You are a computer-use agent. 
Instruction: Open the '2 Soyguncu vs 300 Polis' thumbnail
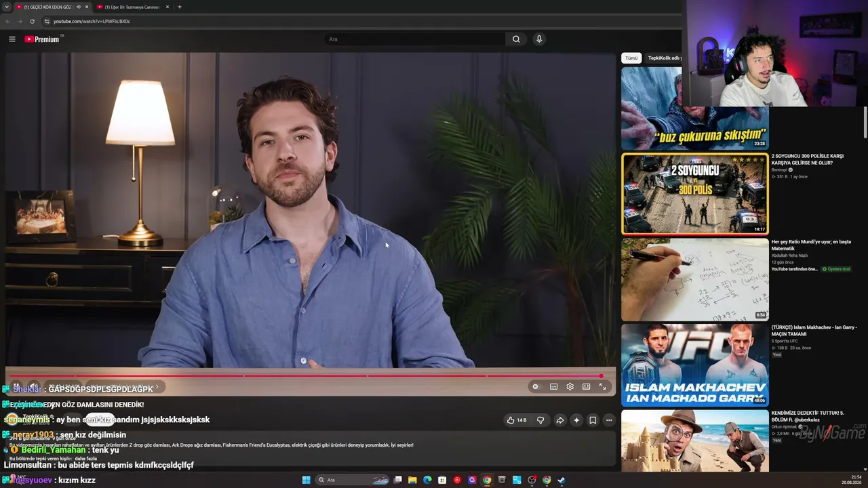tap(695, 194)
